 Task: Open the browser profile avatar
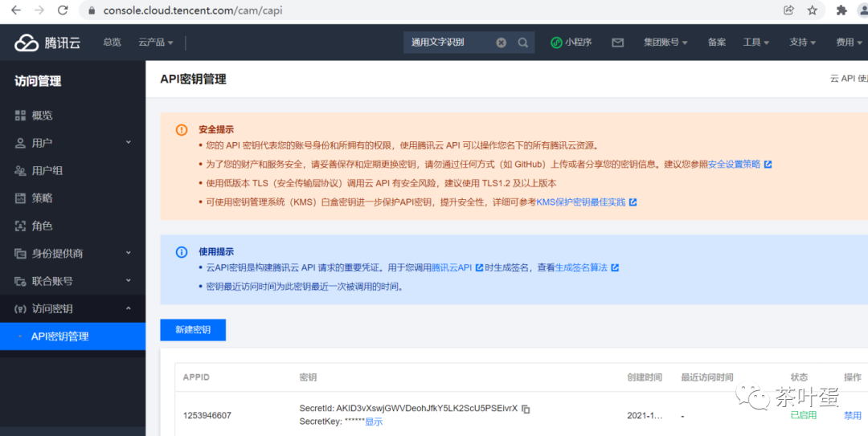click(x=862, y=10)
